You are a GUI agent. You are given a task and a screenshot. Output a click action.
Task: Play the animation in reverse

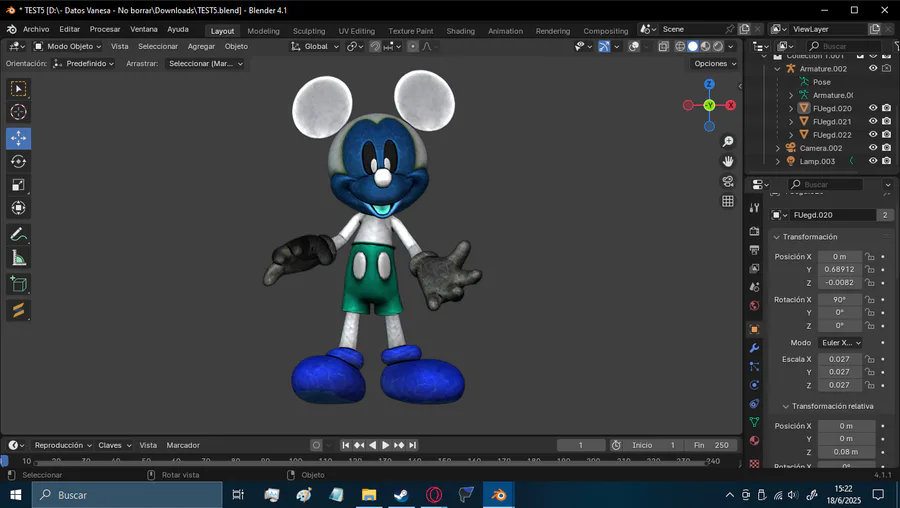373,445
